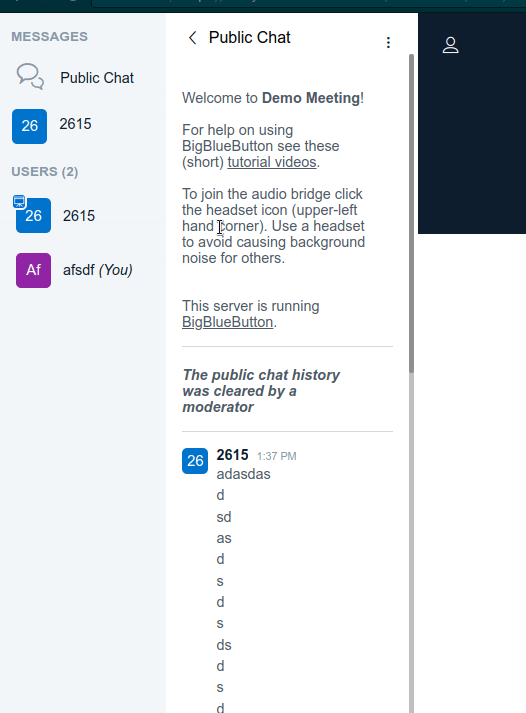Toggle users list with person icon
This screenshot has width=526, height=713.
coord(451,45)
